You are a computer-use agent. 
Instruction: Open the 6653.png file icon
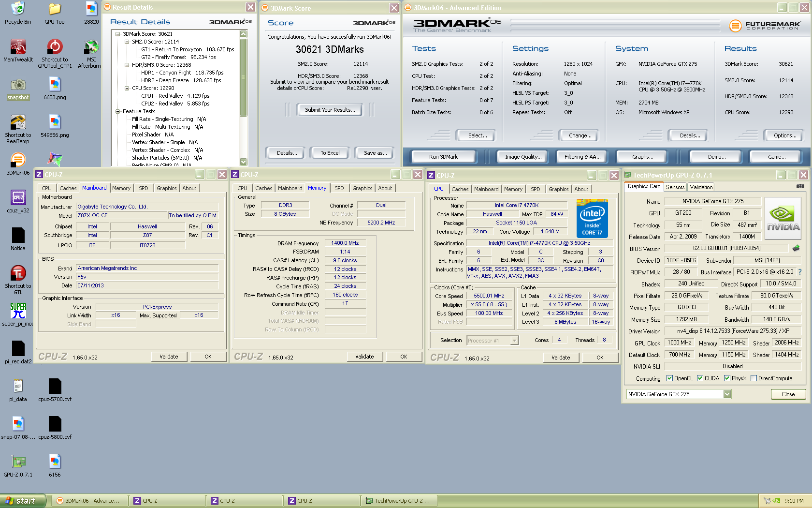pyautogui.click(x=55, y=89)
